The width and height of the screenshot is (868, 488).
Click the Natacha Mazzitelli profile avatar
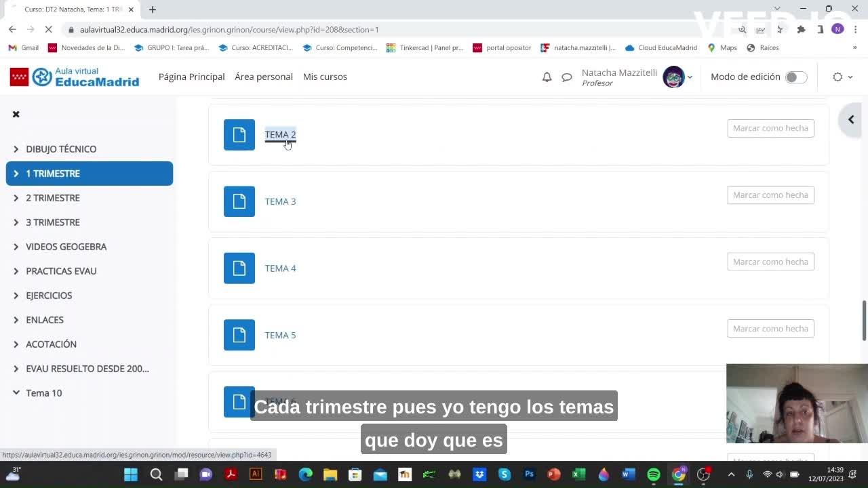point(673,77)
